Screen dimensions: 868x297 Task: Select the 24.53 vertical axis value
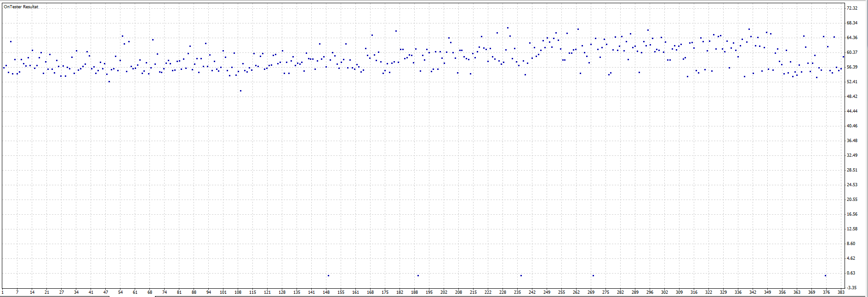pyautogui.click(x=852, y=185)
